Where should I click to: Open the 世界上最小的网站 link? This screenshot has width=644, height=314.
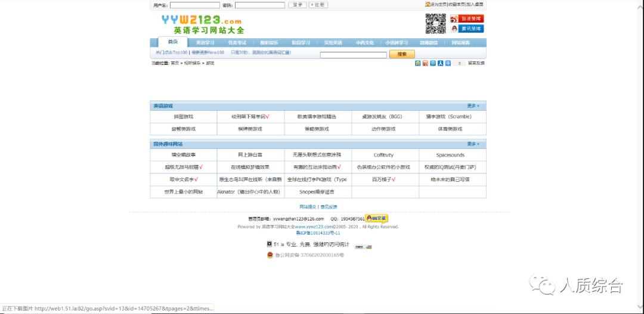click(x=183, y=192)
